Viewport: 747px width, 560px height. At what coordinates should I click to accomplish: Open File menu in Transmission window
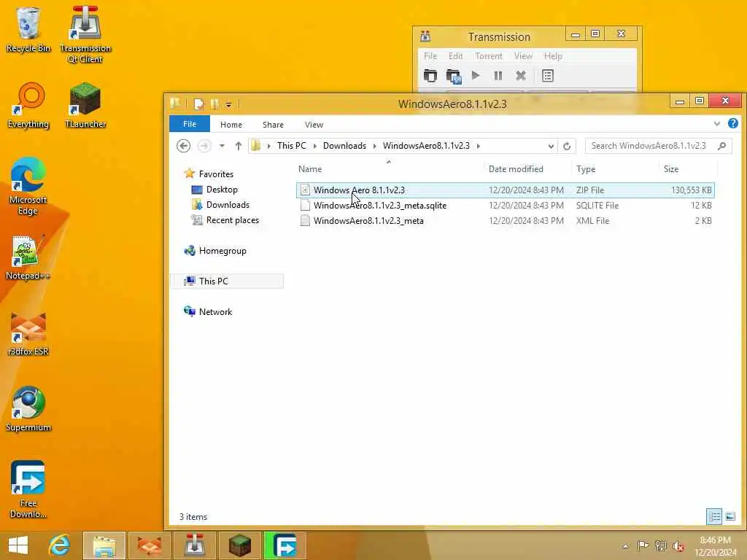430,55
